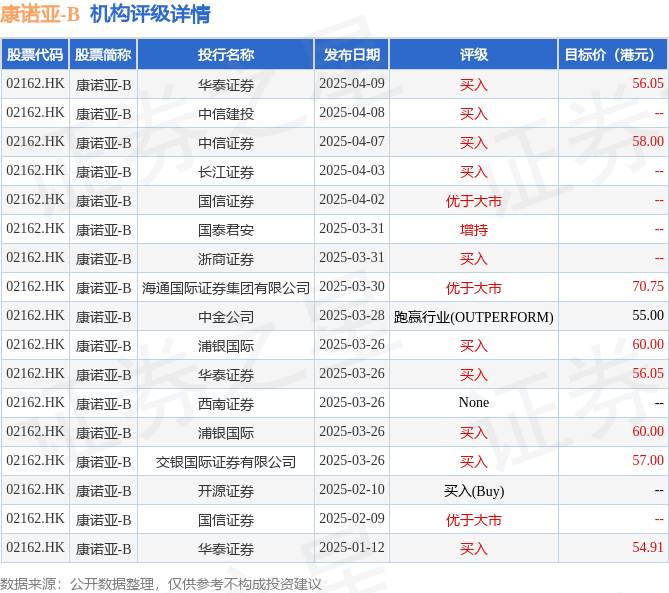
Task: Click 优于大市 rating dated 2025-04-02
Action: click(474, 201)
